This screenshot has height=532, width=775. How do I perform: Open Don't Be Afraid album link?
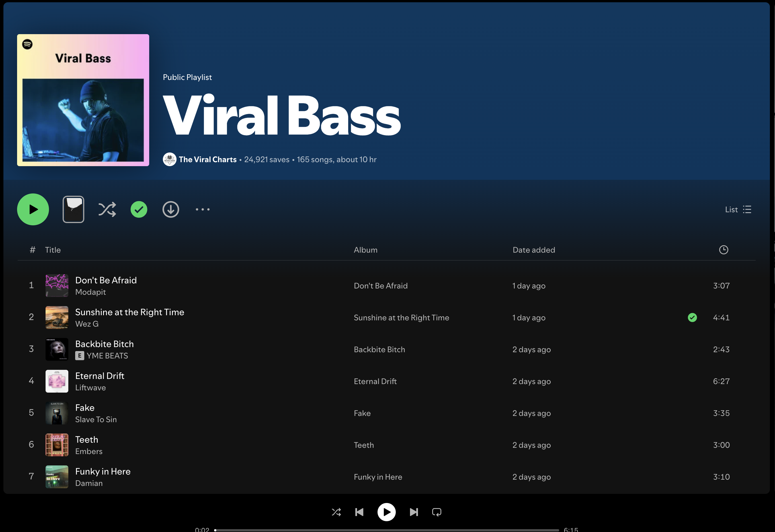380,286
